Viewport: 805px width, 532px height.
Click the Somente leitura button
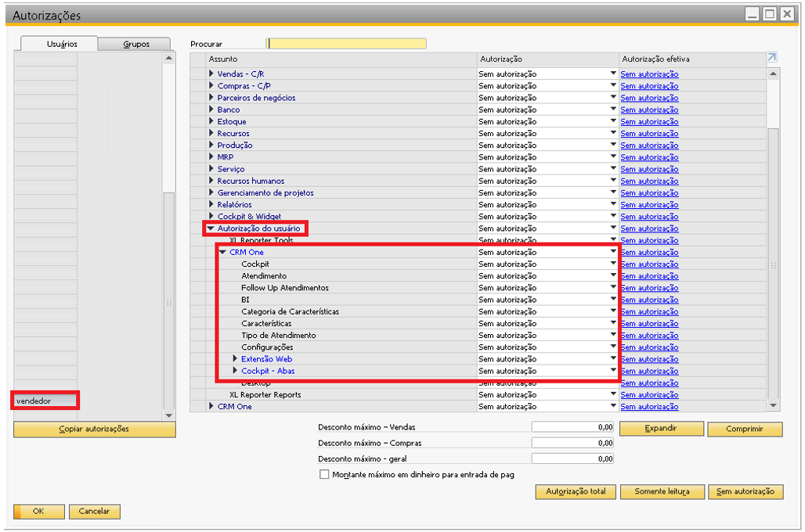662,491
